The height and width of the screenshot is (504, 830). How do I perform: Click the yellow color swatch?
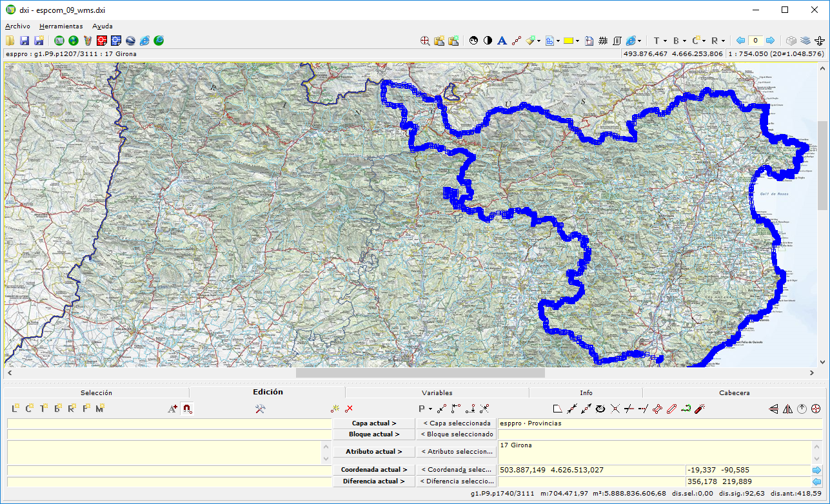coord(569,41)
